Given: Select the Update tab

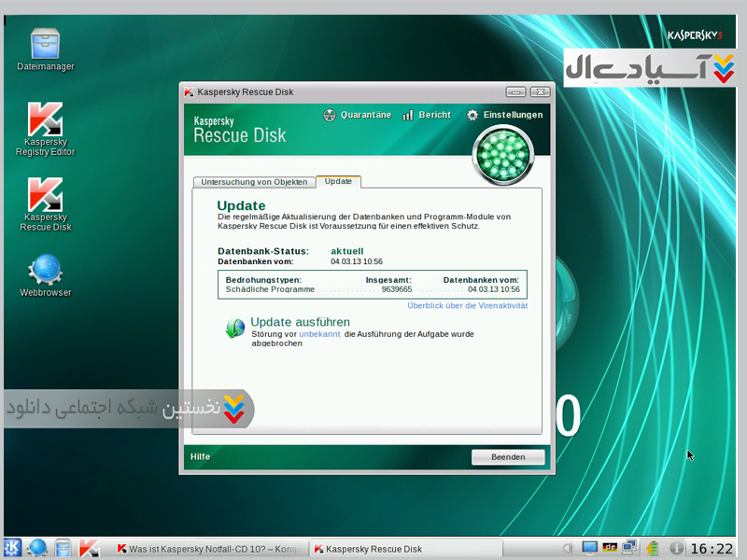Looking at the screenshot, I should (x=338, y=181).
